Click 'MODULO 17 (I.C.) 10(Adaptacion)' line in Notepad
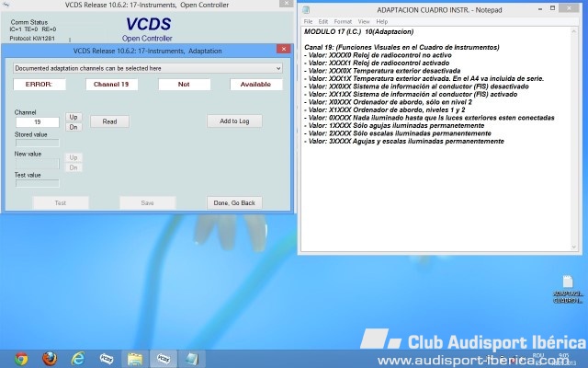The image size is (588, 368). (x=359, y=31)
